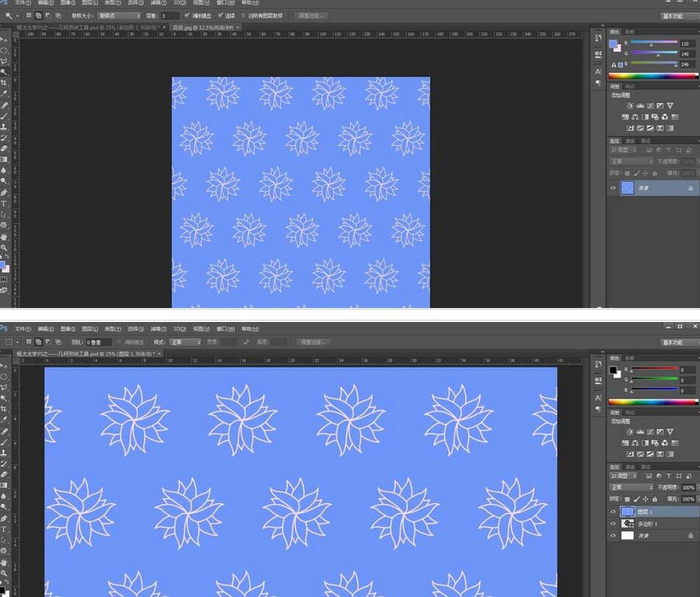Open layer filter type dropdown in the bottom window

pyautogui.click(x=624, y=476)
